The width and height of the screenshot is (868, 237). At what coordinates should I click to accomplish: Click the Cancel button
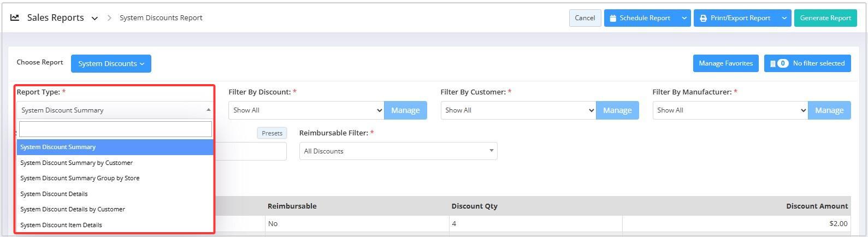[584, 18]
